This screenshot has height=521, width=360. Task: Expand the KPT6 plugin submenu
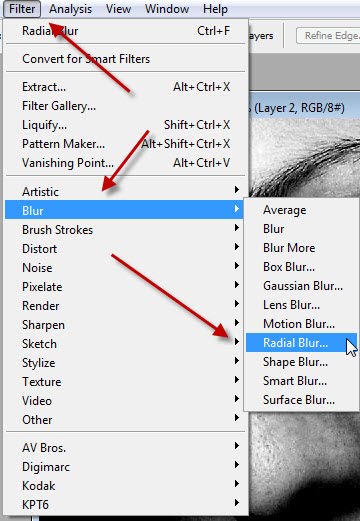tap(126, 505)
